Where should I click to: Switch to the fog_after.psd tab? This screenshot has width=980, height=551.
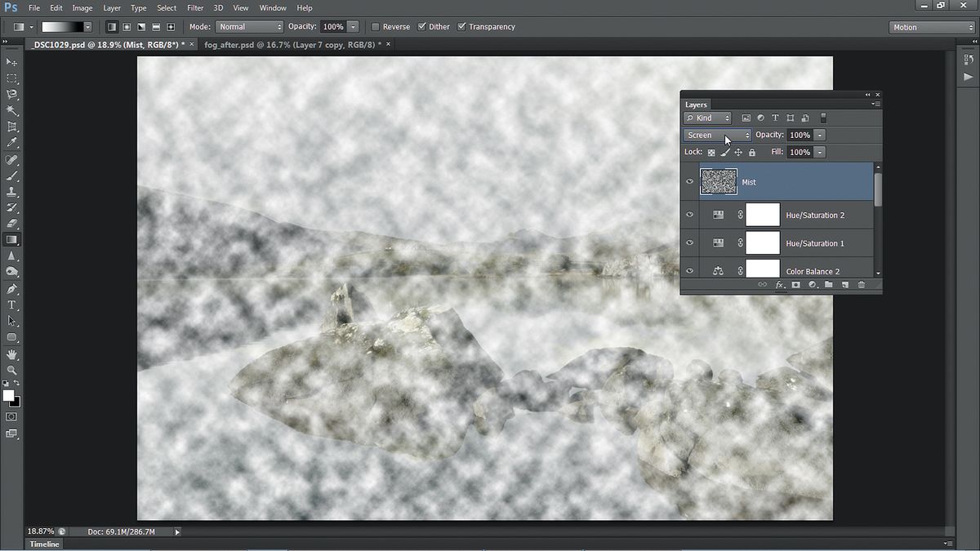292,44
